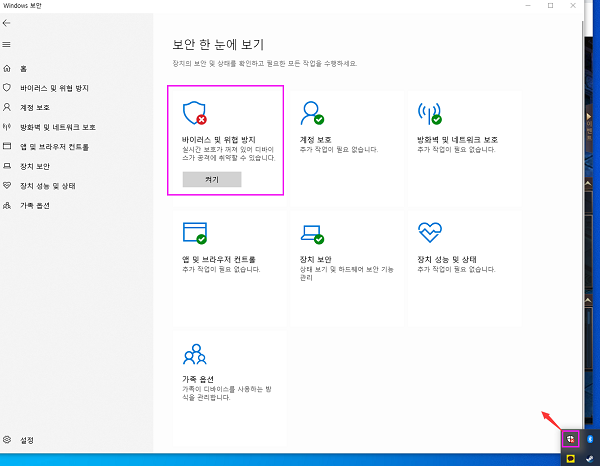Click the shield icon with red X badge
600x466 pixels.
194,113
